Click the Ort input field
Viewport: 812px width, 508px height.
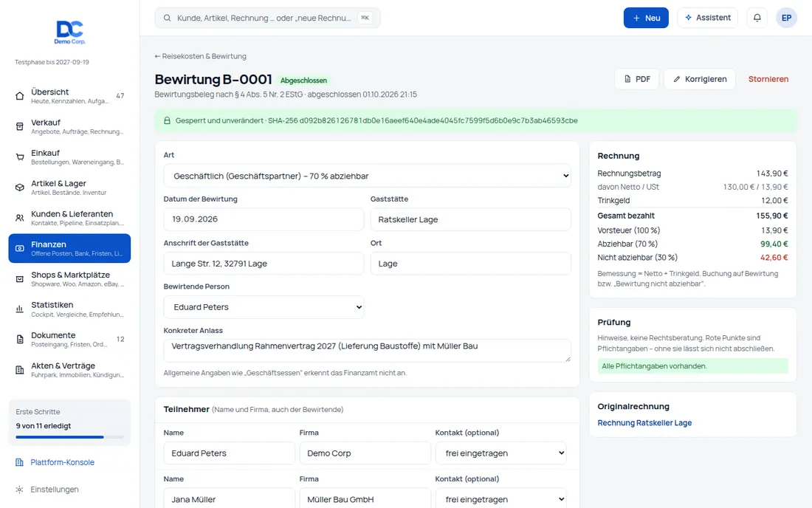pos(471,264)
